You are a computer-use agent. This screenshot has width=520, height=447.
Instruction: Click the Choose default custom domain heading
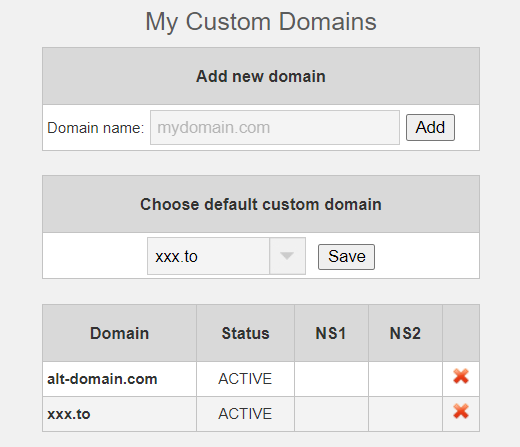(x=261, y=204)
